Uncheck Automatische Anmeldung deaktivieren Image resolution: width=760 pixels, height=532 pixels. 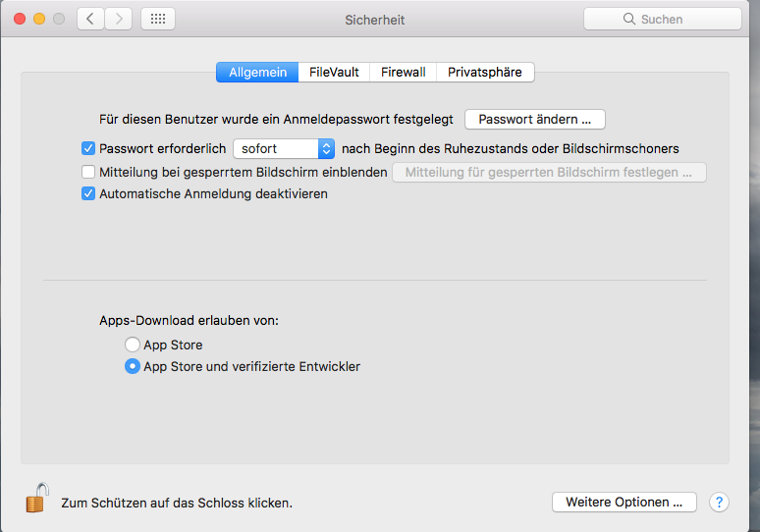click(88, 194)
